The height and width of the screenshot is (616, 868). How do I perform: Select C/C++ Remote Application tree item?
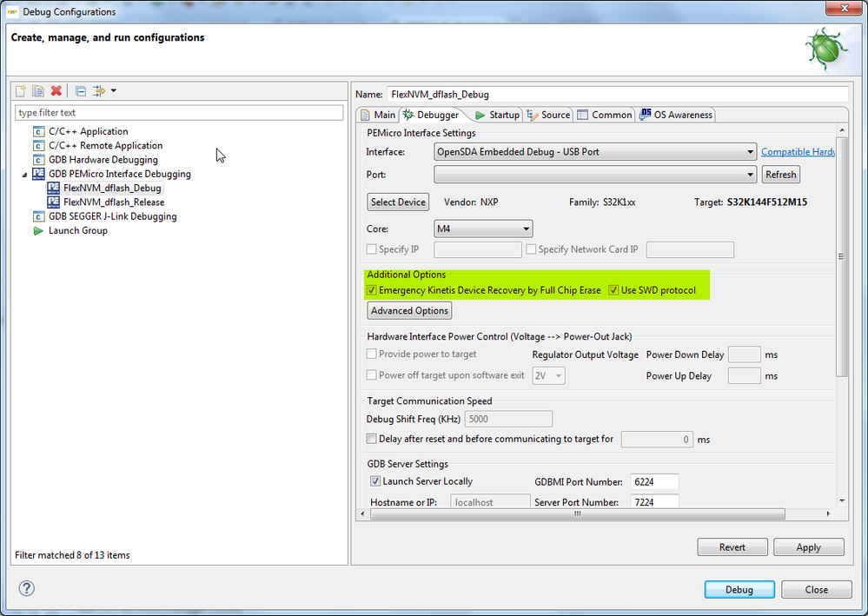coord(105,146)
